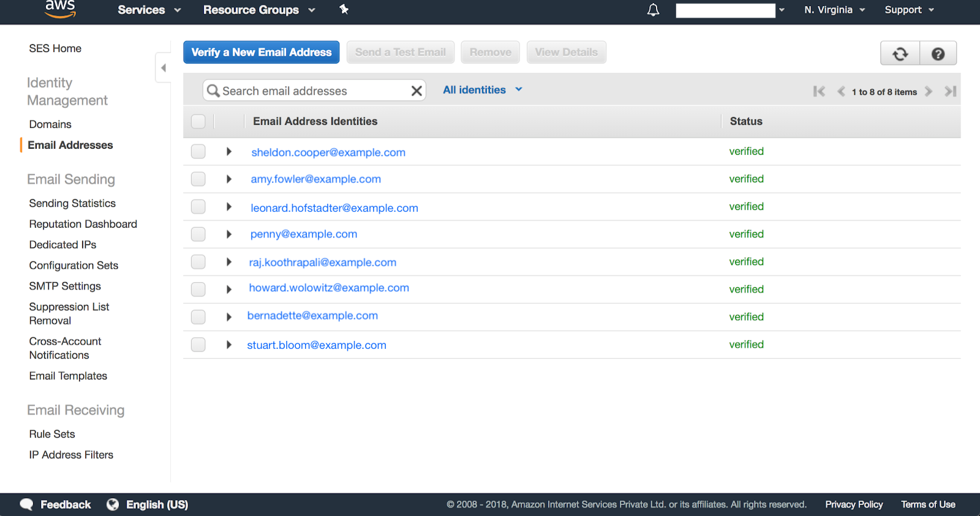Sort by the Status column header
This screenshot has width=980, height=516.
(746, 121)
